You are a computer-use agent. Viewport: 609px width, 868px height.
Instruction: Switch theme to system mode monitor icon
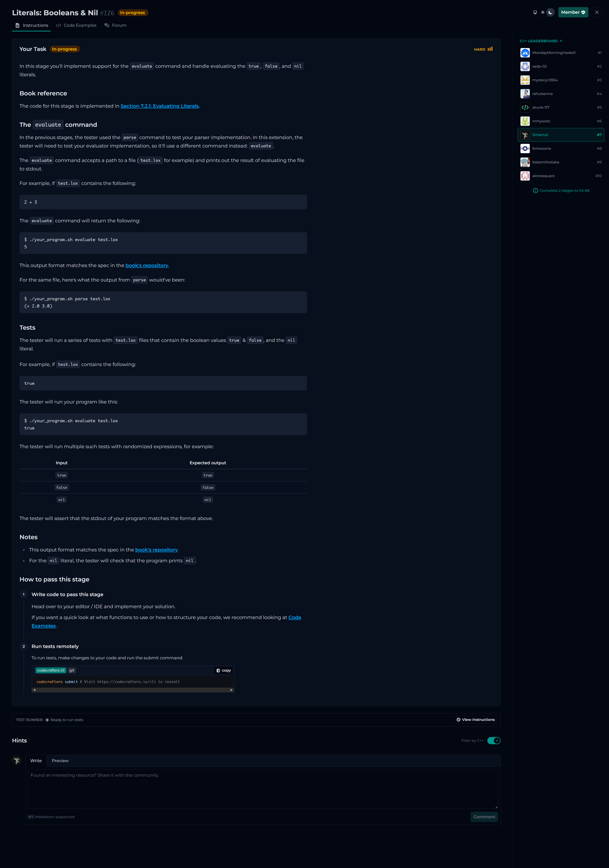click(x=535, y=12)
